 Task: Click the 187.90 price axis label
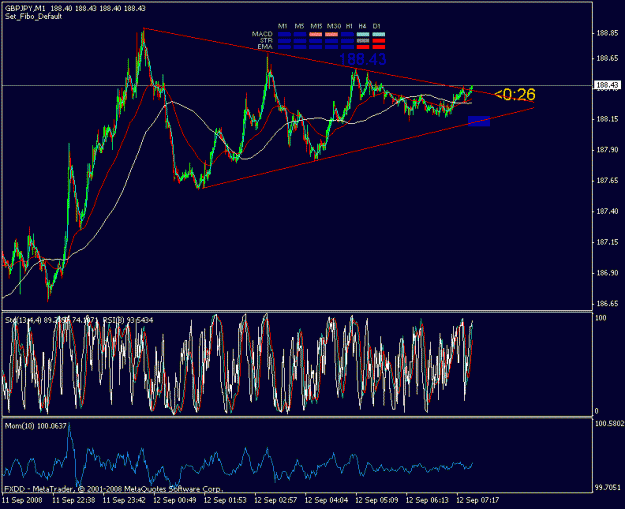click(x=607, y=150)
